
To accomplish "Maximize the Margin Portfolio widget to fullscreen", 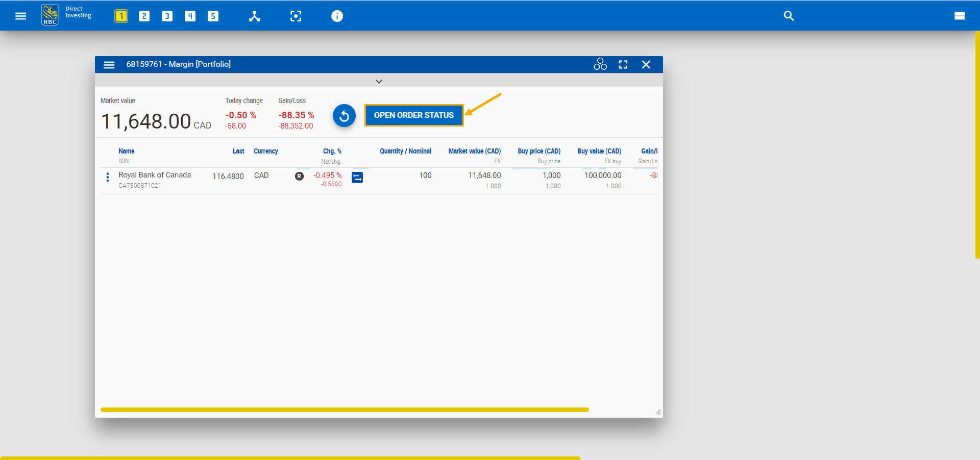I will [623, 64].
